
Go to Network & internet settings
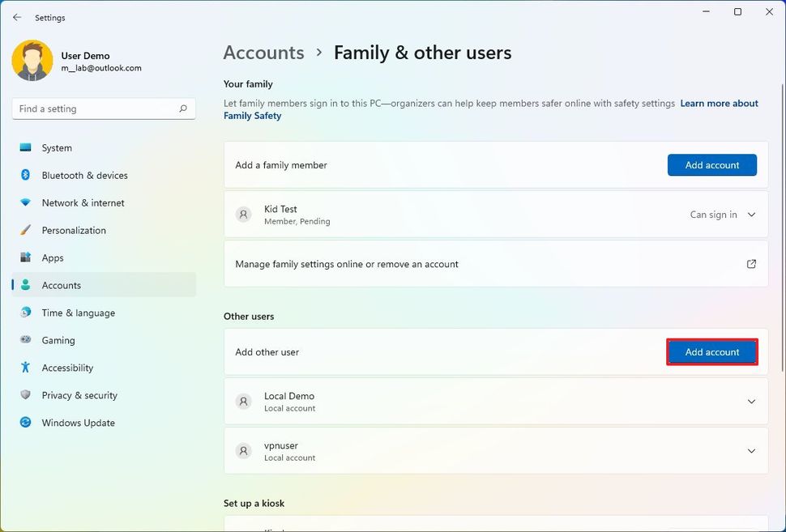(83, 203)
